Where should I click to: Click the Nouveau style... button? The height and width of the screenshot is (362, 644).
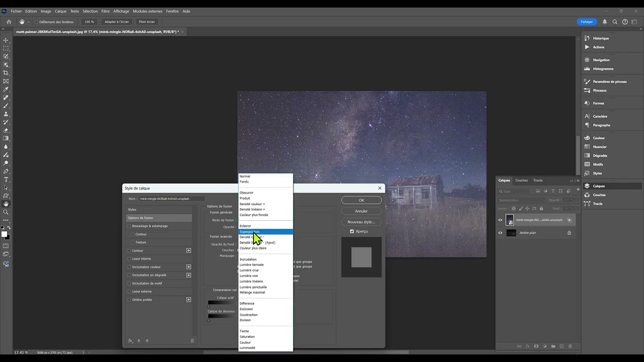[x=361, y=222]
